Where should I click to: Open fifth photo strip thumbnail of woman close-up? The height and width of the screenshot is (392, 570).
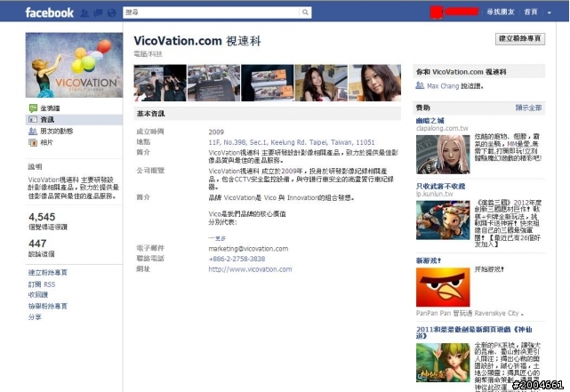[374, 83]
